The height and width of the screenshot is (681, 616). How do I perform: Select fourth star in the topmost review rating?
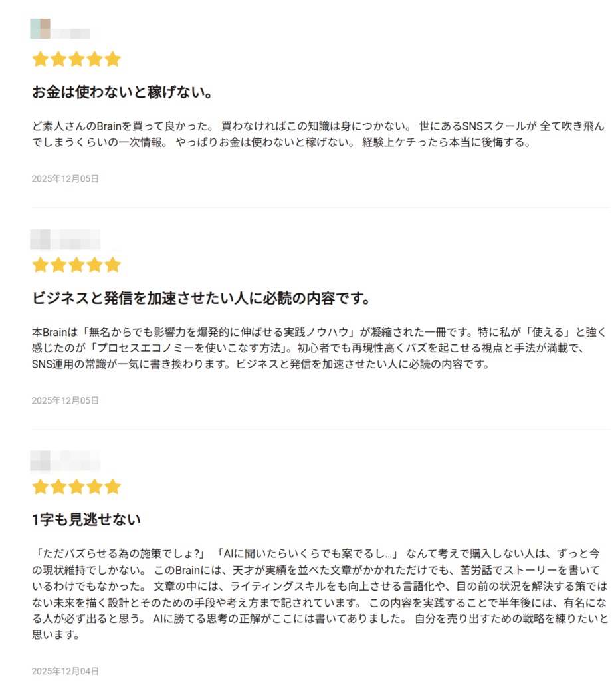95,59
